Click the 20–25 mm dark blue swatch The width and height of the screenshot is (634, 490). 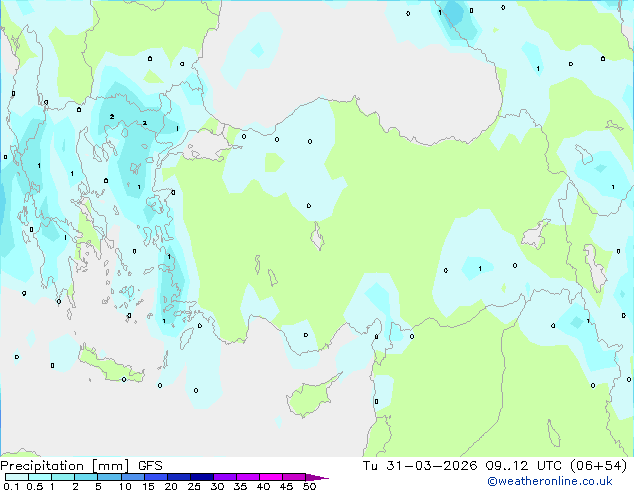[179, 477]
